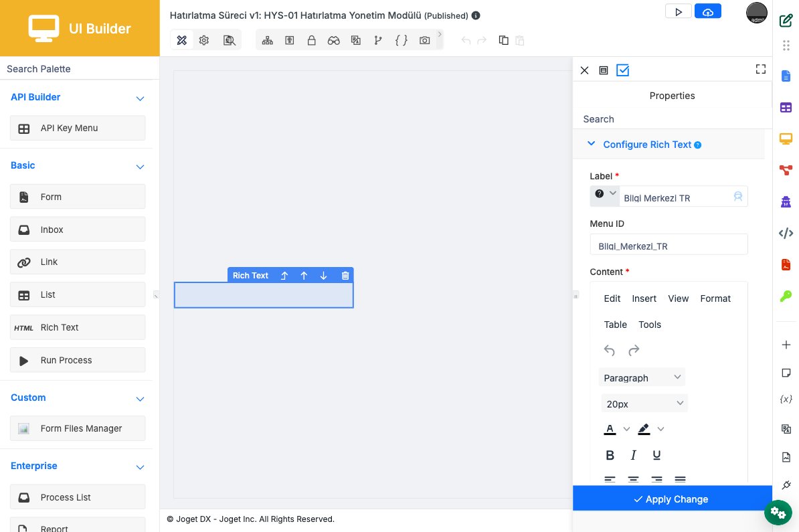799x532 pixels.
Task: Toggle Italic formatting in content editor
Action: 633,455
